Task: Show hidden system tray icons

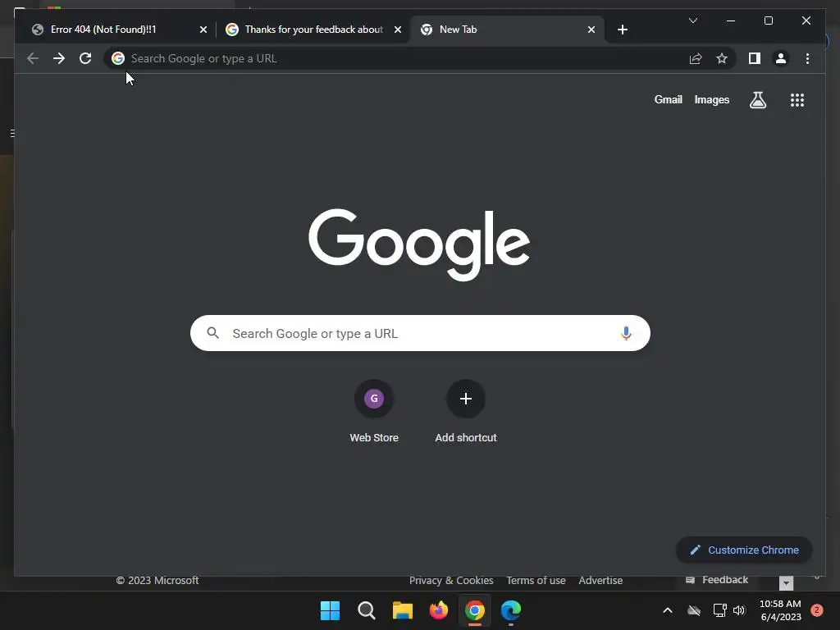Action: [x=668, y=610]
